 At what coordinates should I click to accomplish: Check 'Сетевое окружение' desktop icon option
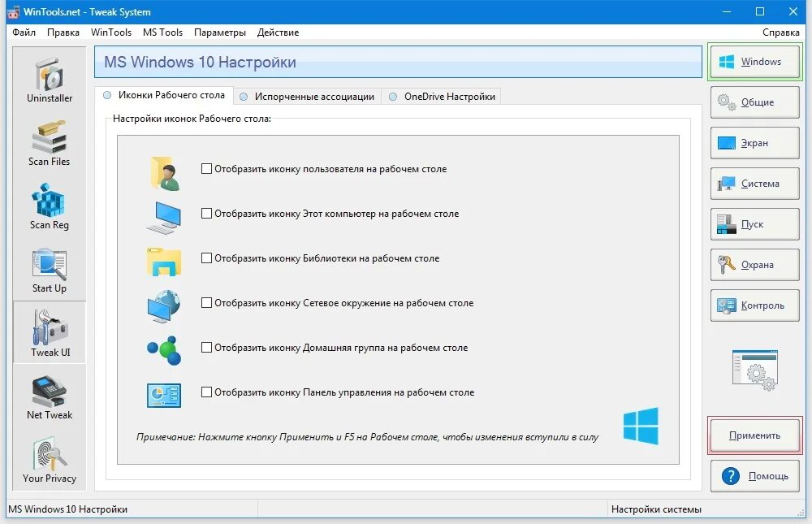(206, 302)
